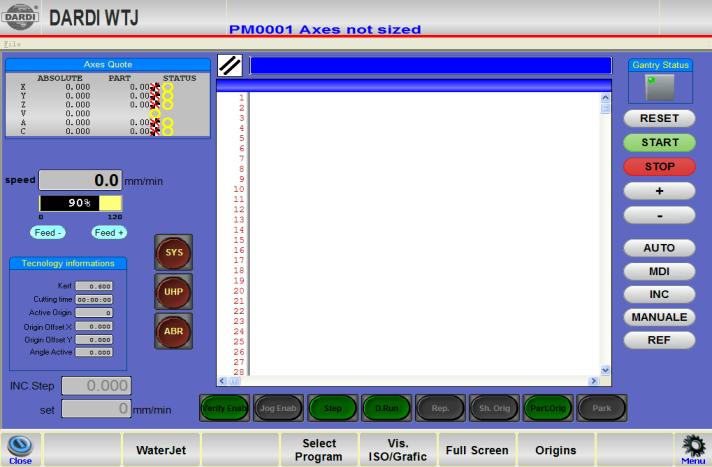Image resolution: width=712 pixels, height=467 pixels.
Task: Toggle Step mode button
Action: [x=332, y=408]
